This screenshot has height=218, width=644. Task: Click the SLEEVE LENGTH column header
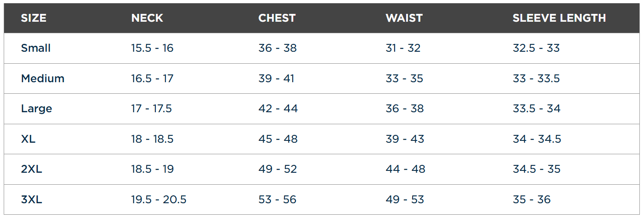pyautogui.click(x=559, y=18)
